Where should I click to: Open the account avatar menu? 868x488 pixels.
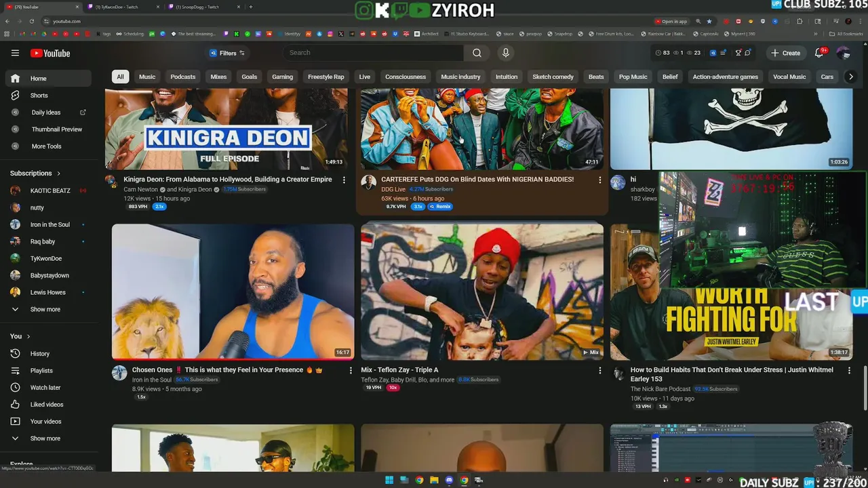point(843,53)
